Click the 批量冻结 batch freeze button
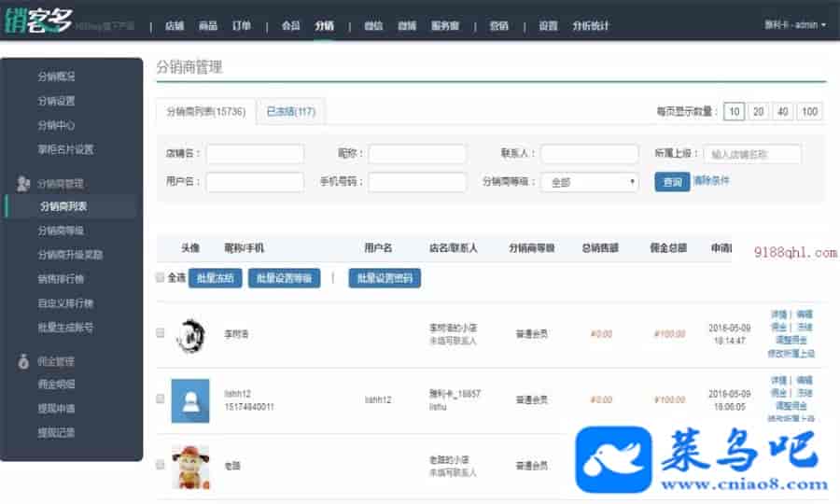The height and width of the screenshot is (504, 840). click(x=216, y=278)
